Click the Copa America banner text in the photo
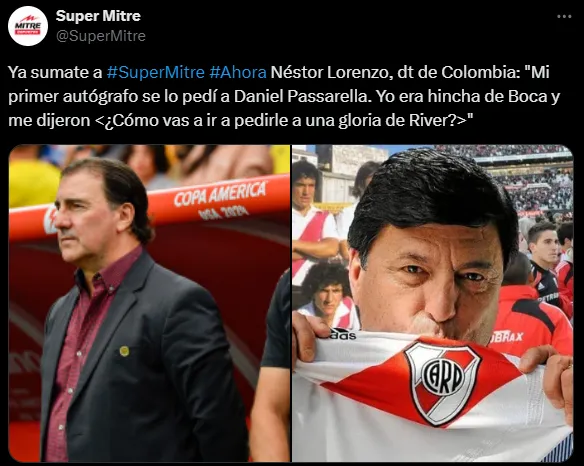This screenshot has width=584, height=466. coord(220,200)
